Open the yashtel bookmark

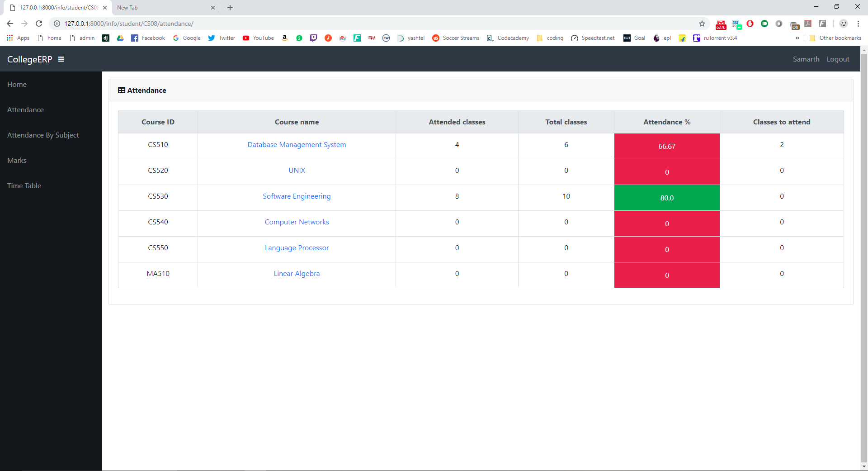(x=411, y=38)
